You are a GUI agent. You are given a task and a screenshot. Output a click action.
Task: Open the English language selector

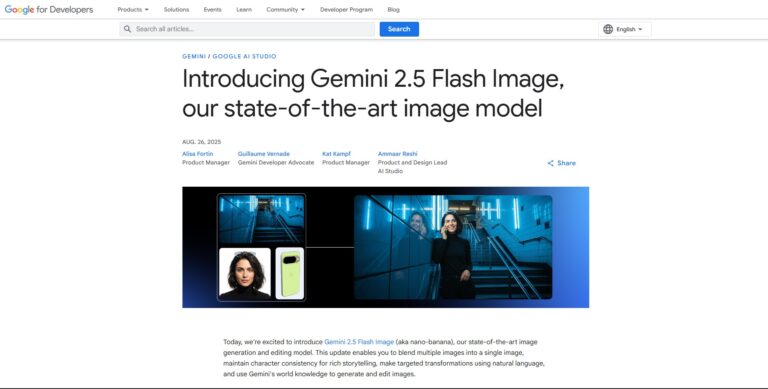coord(625,29)
